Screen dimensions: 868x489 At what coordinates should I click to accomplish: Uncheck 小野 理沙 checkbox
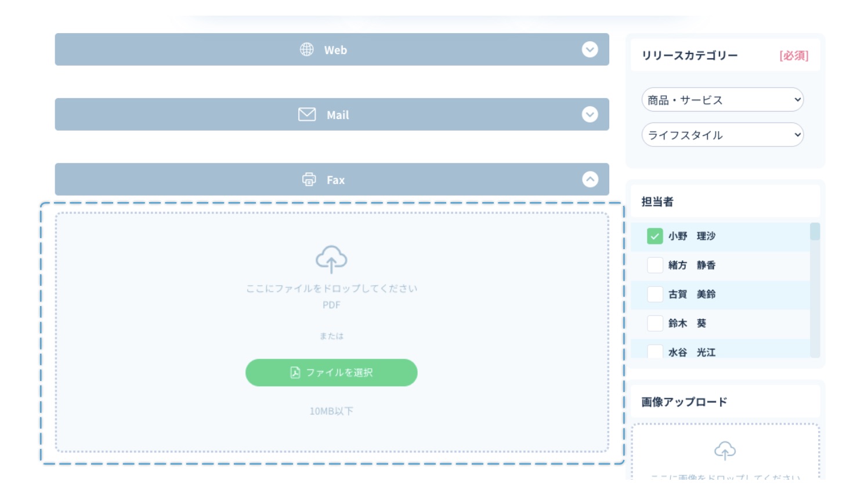(654, 236)
